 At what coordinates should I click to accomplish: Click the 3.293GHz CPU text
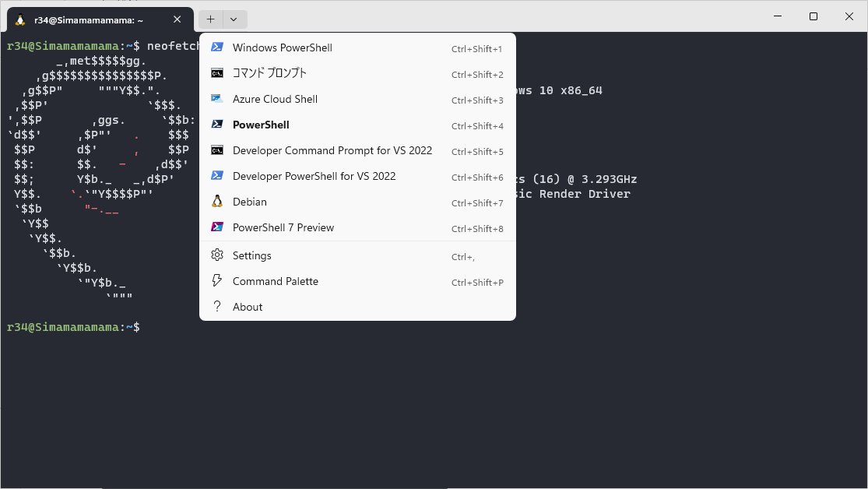point(609,179)
